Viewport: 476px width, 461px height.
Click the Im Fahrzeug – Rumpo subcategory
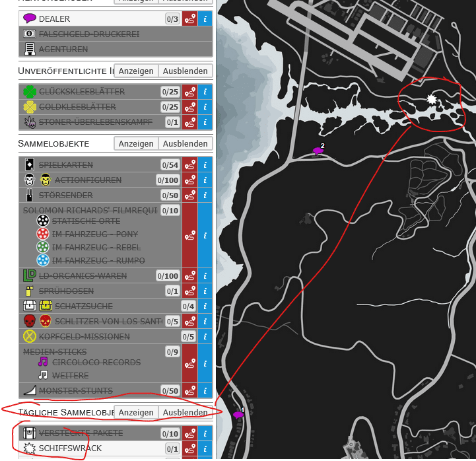(x=90, y=261)
